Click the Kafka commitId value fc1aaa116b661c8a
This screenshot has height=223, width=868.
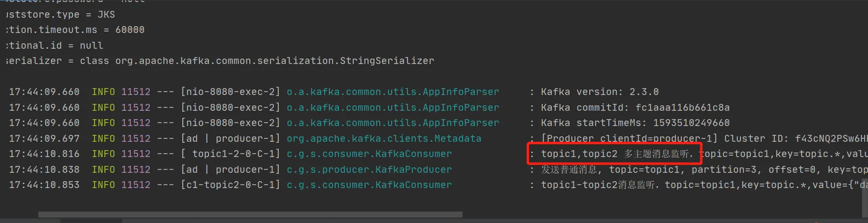tap(682, 107)
